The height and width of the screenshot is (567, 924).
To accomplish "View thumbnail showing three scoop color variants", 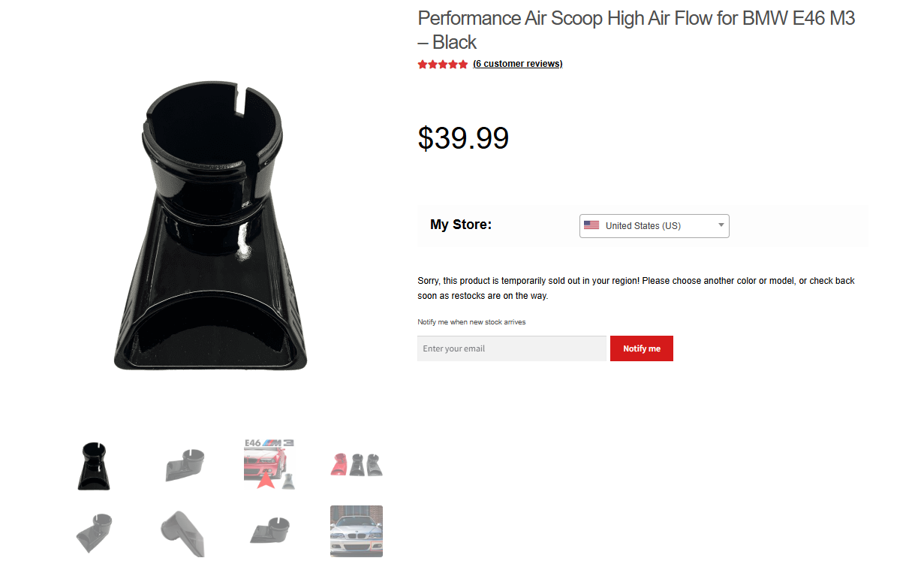I will (x=357, y=465).
